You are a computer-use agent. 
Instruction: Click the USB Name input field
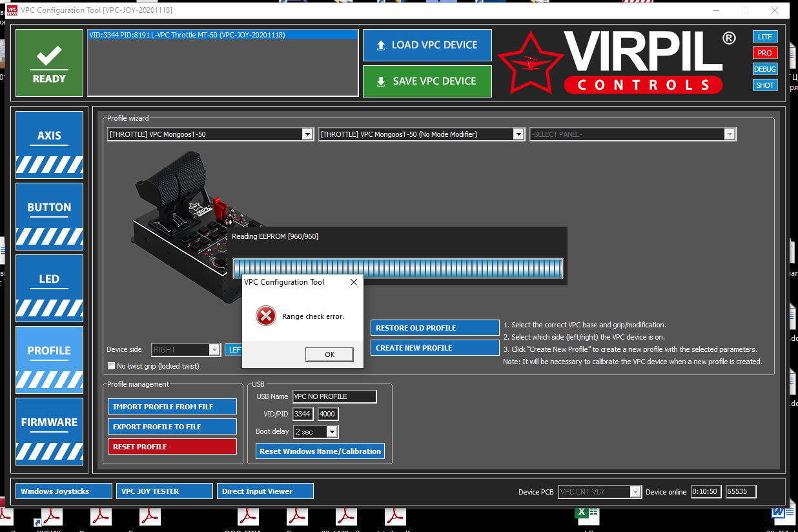(x=334, y=396)
